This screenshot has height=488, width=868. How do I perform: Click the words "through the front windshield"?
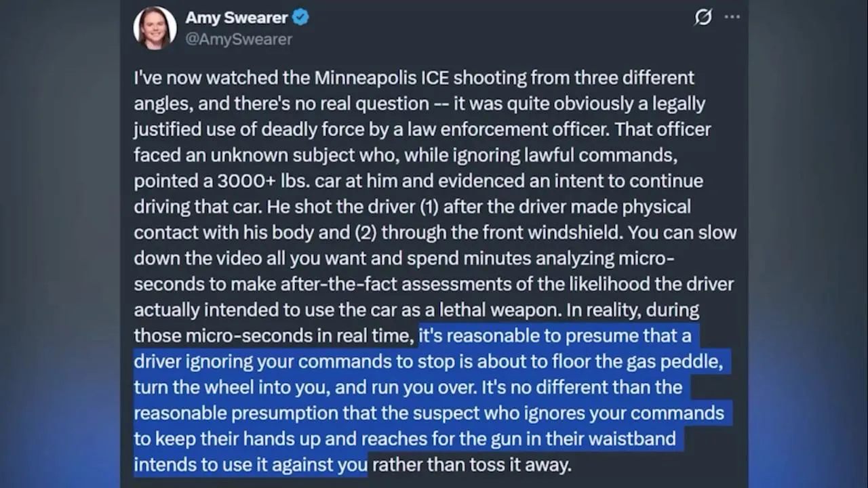[502, 232]
